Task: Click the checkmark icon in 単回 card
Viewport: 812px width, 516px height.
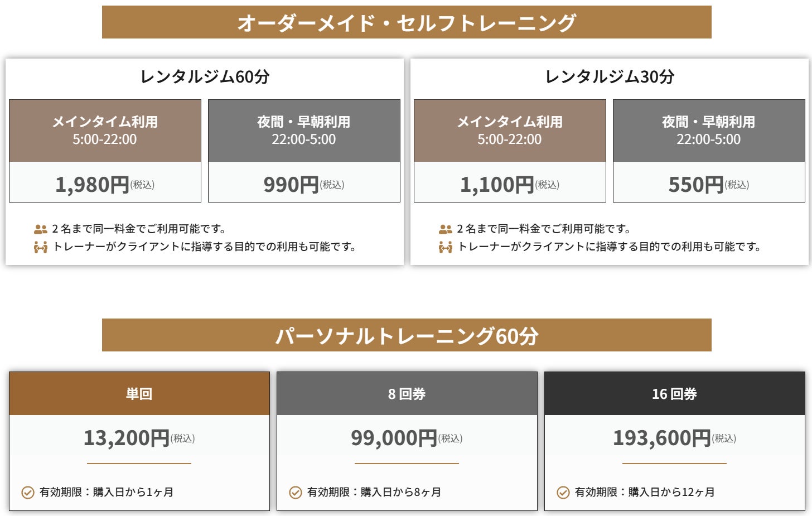Action: pyautogui.click(x=28, y=493)
